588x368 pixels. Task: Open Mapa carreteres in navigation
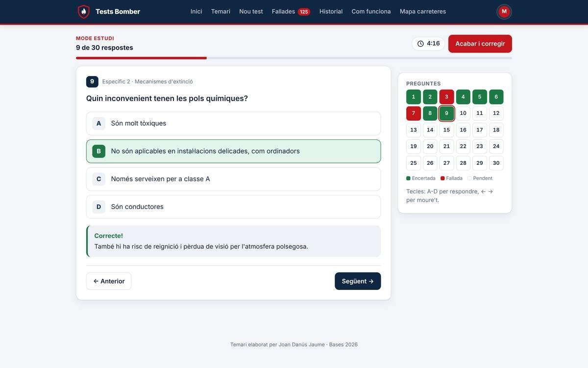(x=423, y=12)
